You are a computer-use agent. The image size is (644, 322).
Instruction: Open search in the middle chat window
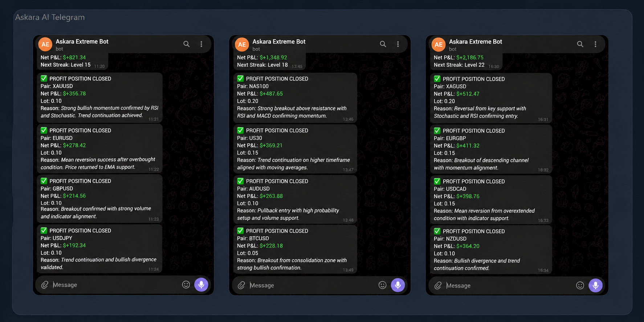click(x=383, y=44)
